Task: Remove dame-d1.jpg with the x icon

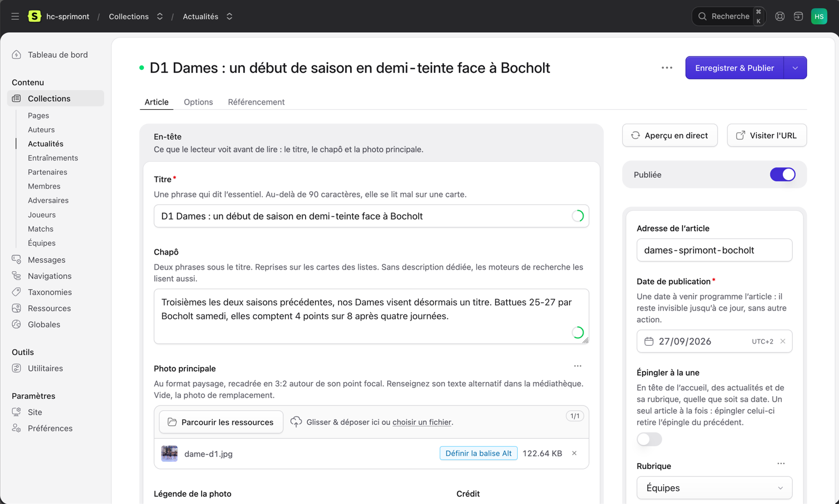Action: [574, 453]
